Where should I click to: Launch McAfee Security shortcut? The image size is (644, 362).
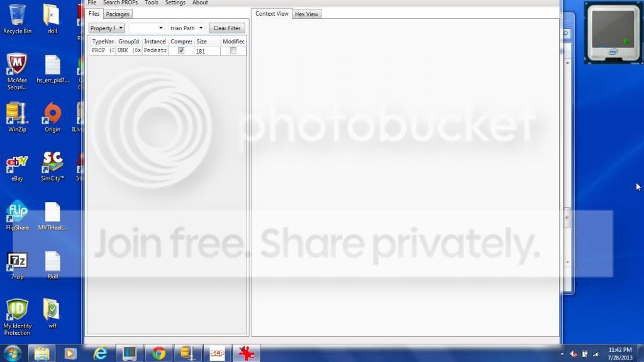tap(17, 72)
